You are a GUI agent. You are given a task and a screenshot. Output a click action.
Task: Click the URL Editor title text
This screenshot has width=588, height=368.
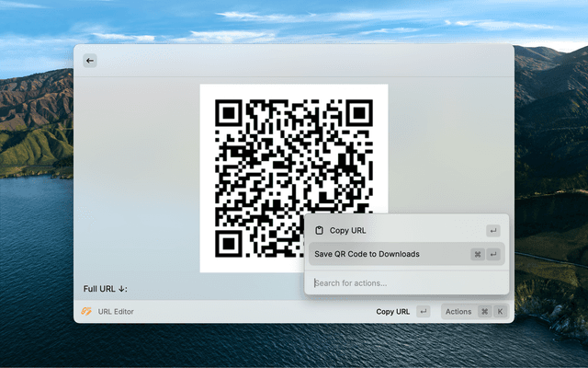tap(116, 312)
